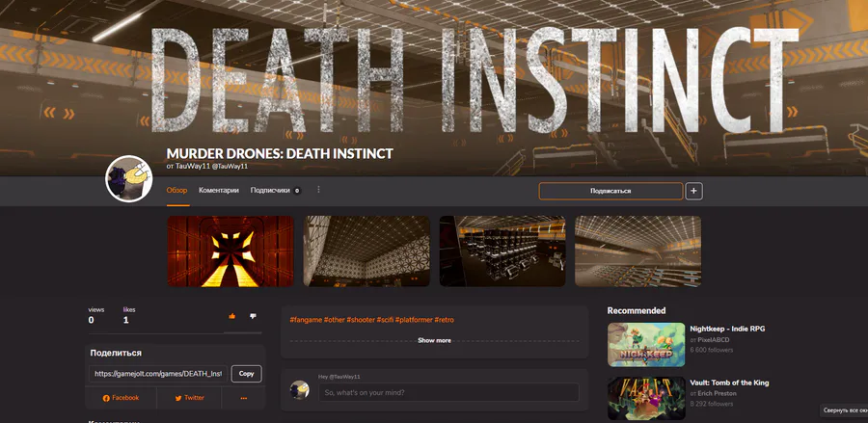Click the #scifi tag
The height and width of the screenshot is (423, 868).
[x=385, y=320]
